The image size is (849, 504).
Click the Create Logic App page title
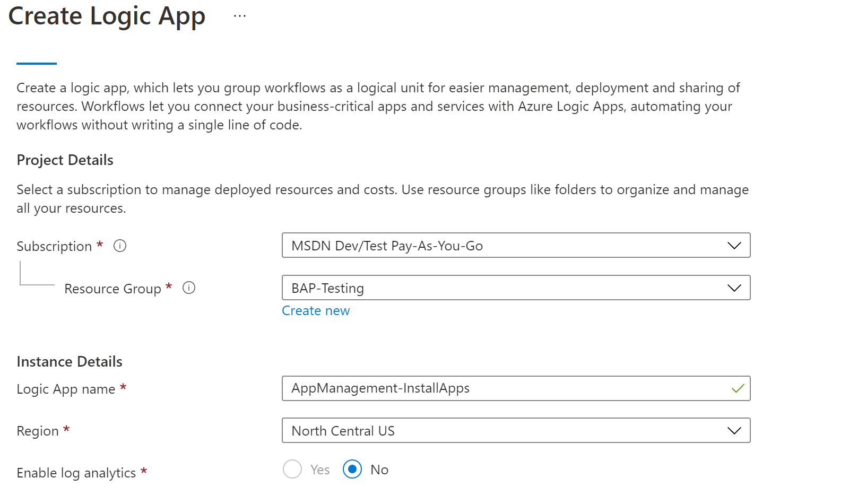pyautogui.click(x=106, y=16)
